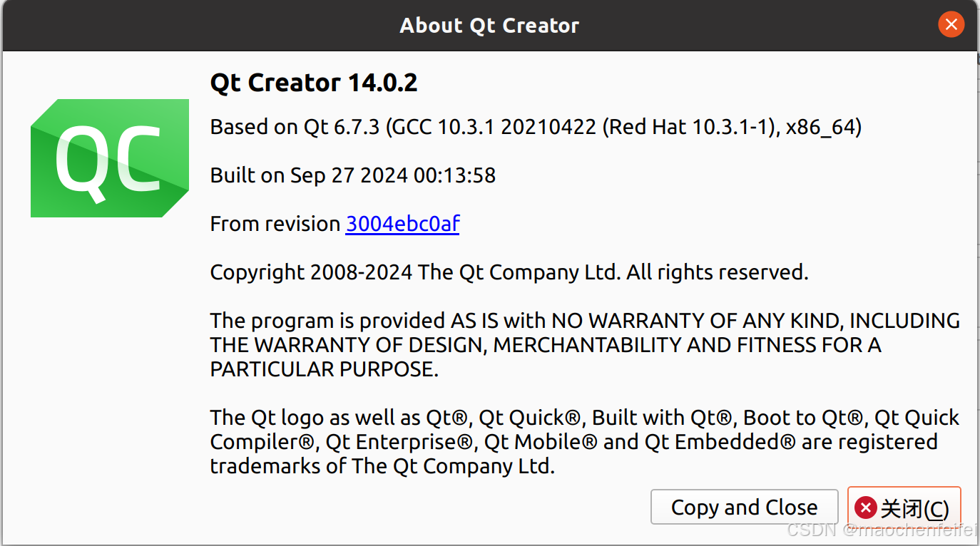Click the Qt Creator badge graphic
This screenshot has height=546, width=980.
(x=109, y=158)
